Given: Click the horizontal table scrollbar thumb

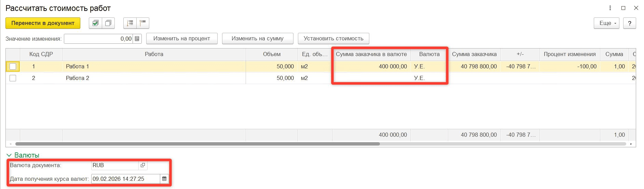Looking at the screenshot, I should pos(197,144).
